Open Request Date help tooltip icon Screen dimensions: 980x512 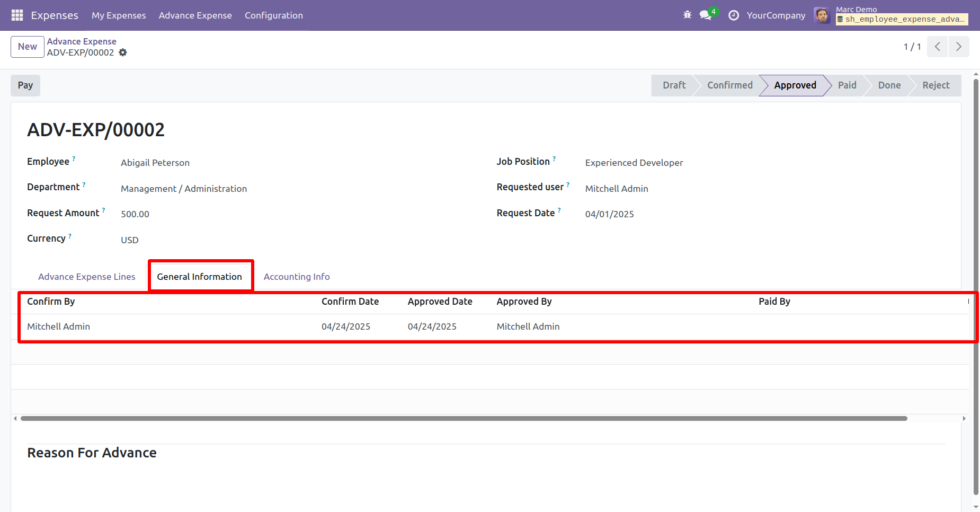tap(559, 210)
